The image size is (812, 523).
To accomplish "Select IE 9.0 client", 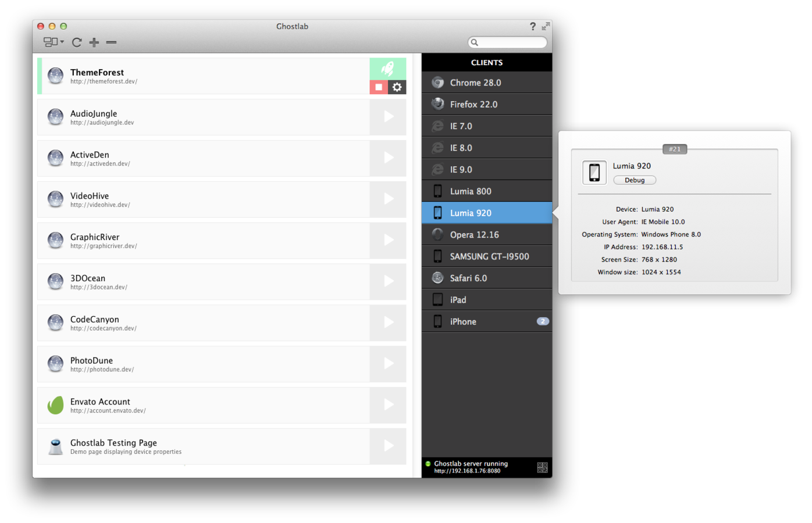I will coord(487,170).
